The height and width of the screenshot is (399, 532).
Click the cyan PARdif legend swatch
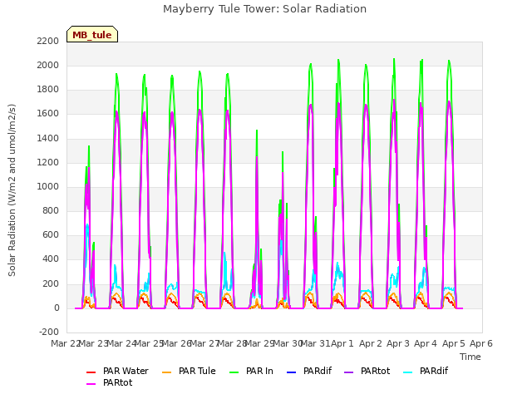(x=408, y=372)
